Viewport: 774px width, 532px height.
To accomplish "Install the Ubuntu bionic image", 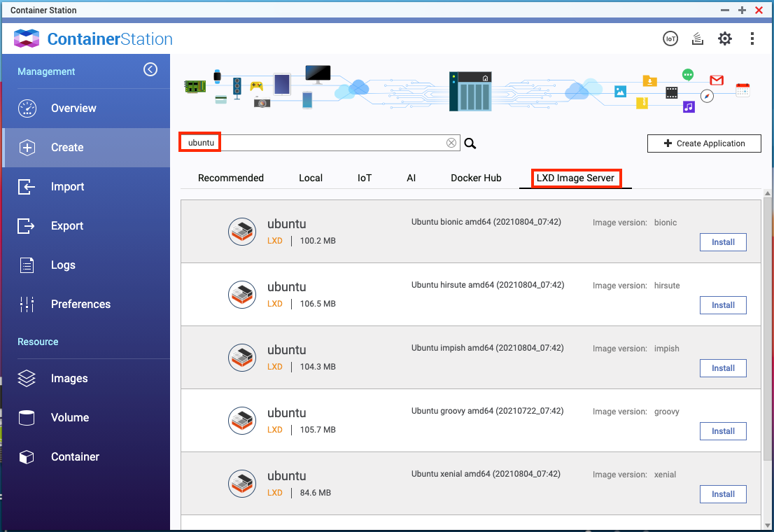I will (723, 242).
